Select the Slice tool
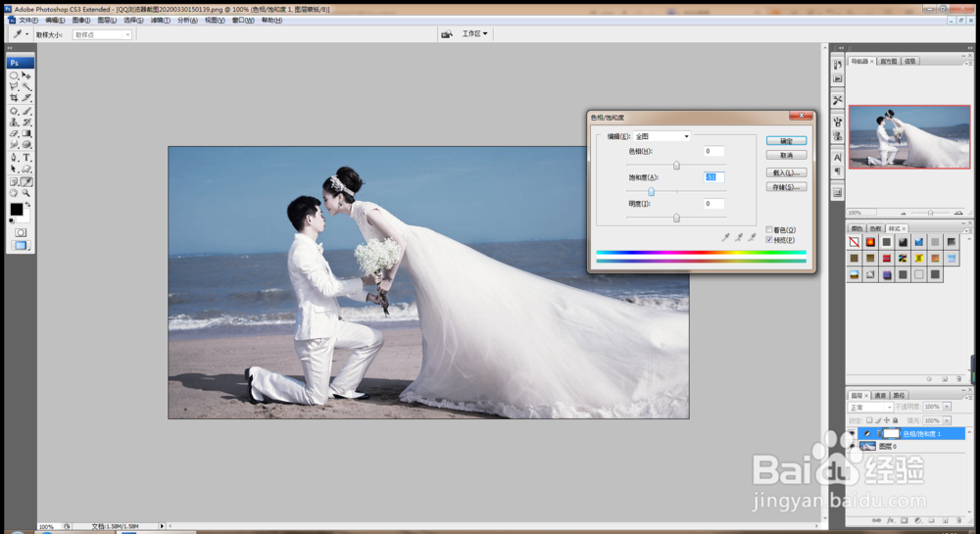 pos(26,98)
